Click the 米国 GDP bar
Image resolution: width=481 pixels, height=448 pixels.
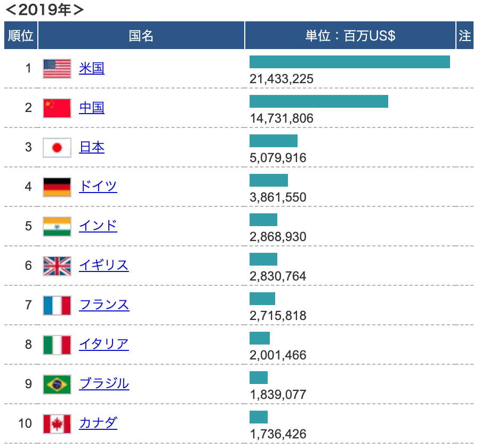(349, 62)
